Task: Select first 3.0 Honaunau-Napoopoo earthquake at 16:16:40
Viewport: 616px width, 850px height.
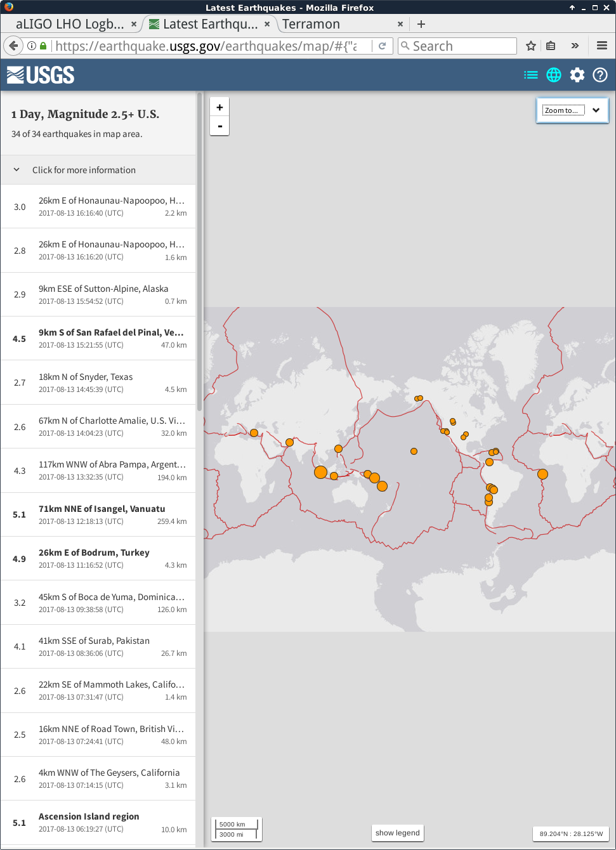Action: [98, 207]
